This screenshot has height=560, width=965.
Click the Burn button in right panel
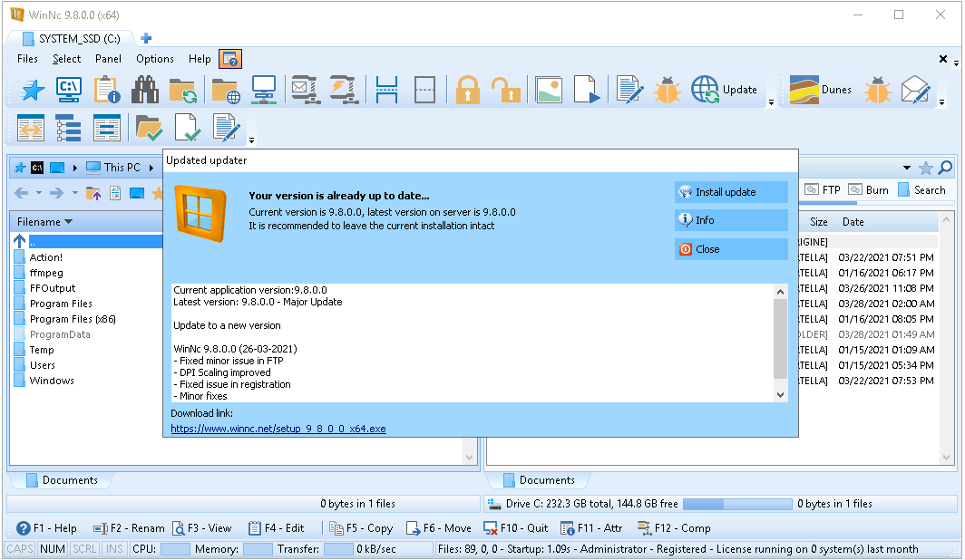click(x=868, y=190)
